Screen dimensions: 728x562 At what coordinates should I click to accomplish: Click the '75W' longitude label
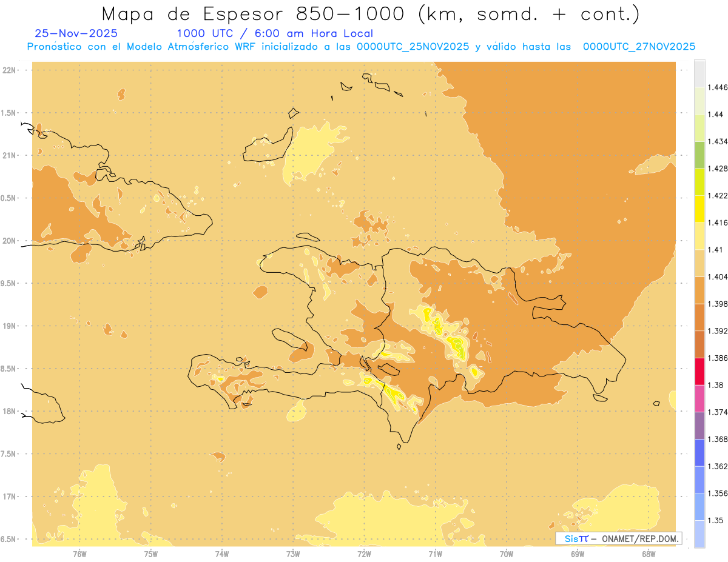[151, 554]
